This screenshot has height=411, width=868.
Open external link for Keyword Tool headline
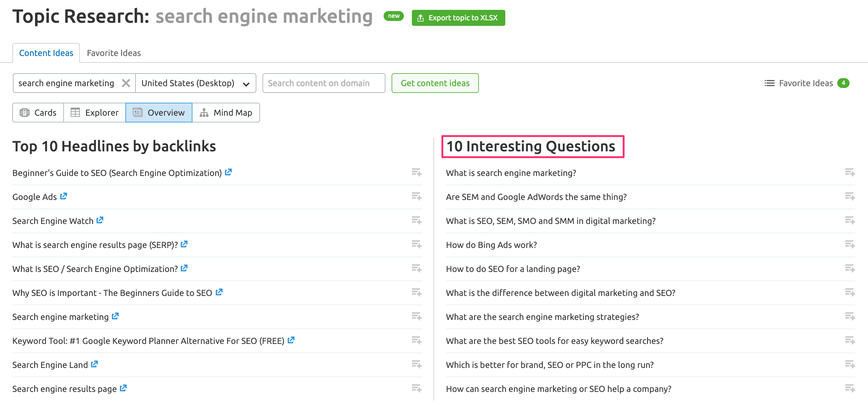[291, 340]
